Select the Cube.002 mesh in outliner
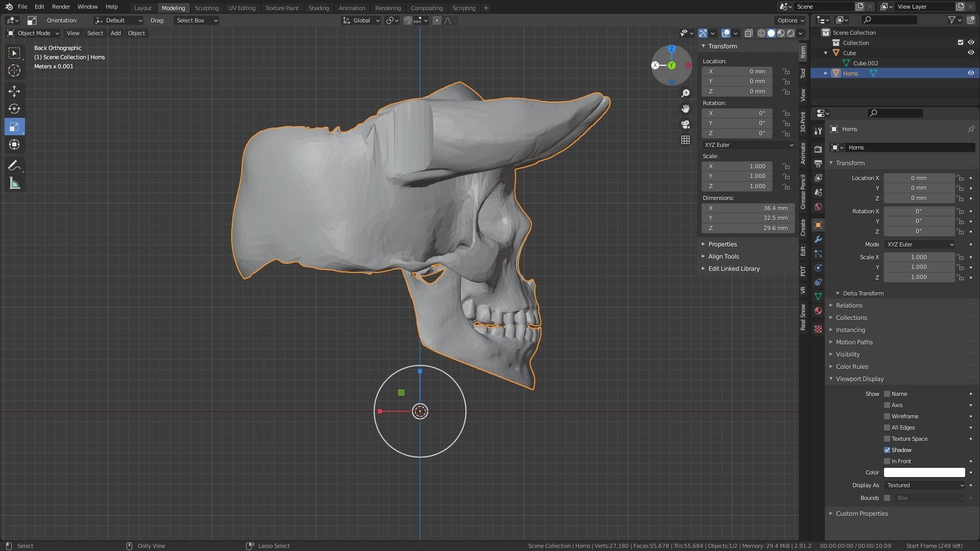 click(865, 63)
